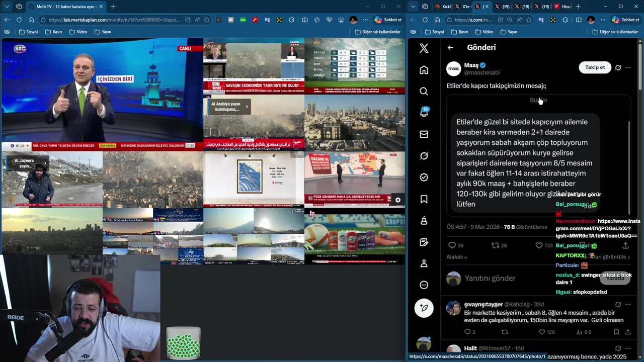Open Halit's profile name in replies
Viewport: 644px width, 362px height.
coord(470,348)
